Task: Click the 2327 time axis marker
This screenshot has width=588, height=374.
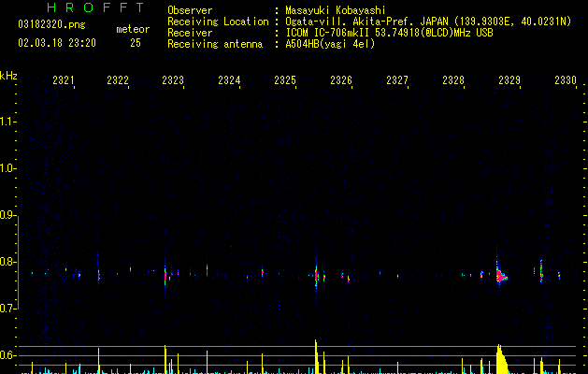Action: (x=397, y=79)
